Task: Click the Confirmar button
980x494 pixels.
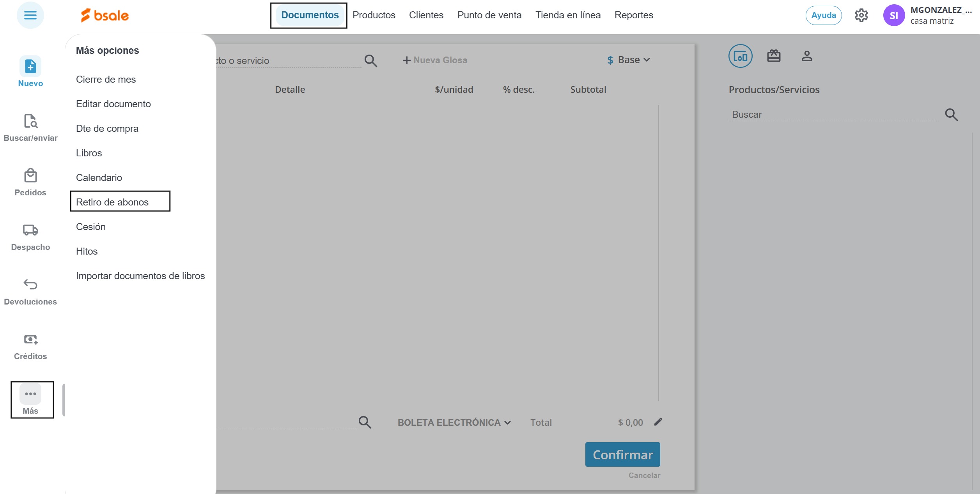Action: (x=622, y=455)
